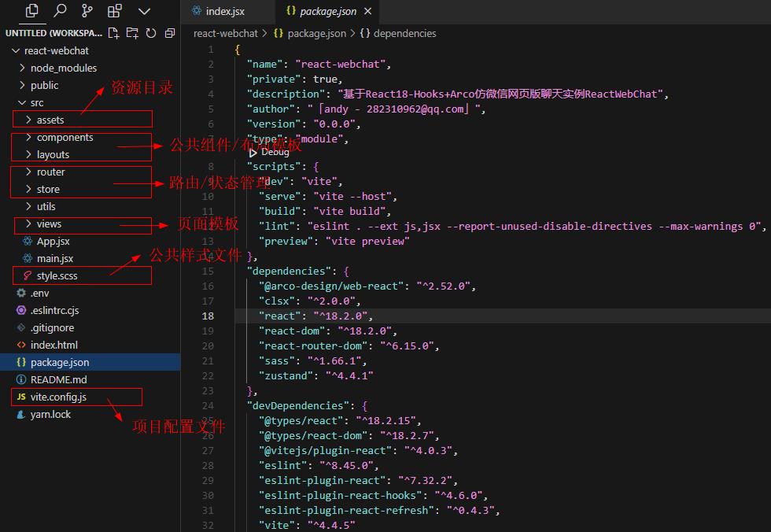Expand the components folder
Viewport: 771px width, 532px height.
(x=65, y=137)
